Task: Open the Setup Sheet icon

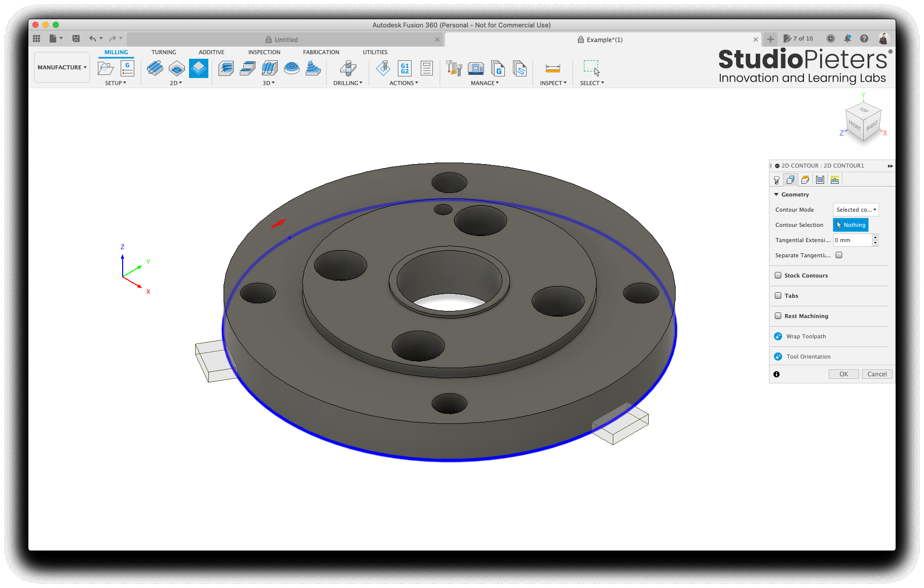Action: tap(427, 68)
